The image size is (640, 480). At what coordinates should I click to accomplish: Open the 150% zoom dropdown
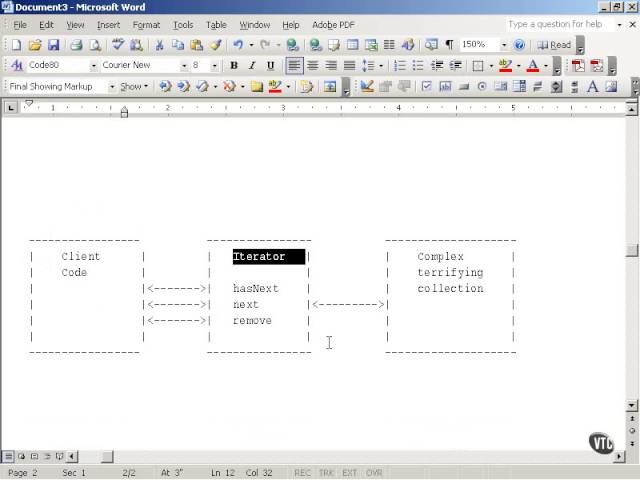pos(504,45)
